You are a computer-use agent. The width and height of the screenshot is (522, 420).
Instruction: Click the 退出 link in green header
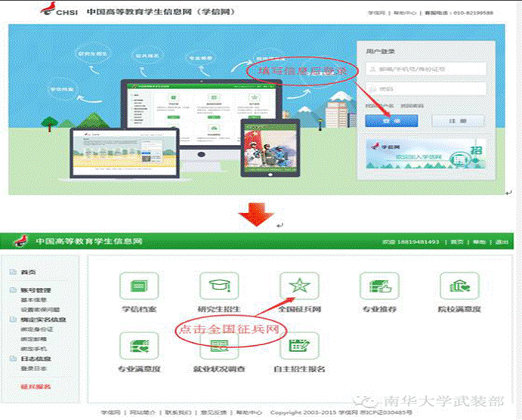pyautogui.click(x=502, y=242)
